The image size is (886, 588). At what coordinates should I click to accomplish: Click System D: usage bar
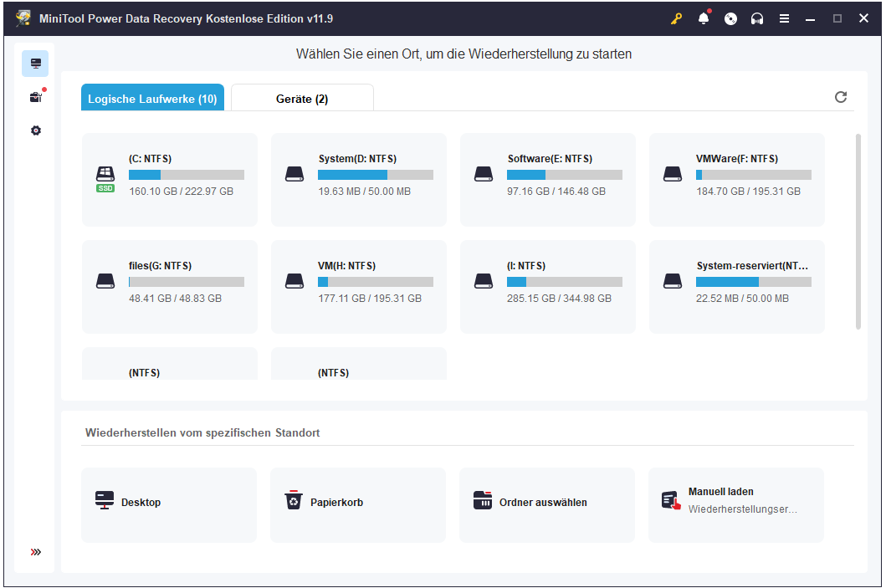click(x=376, y=175)
